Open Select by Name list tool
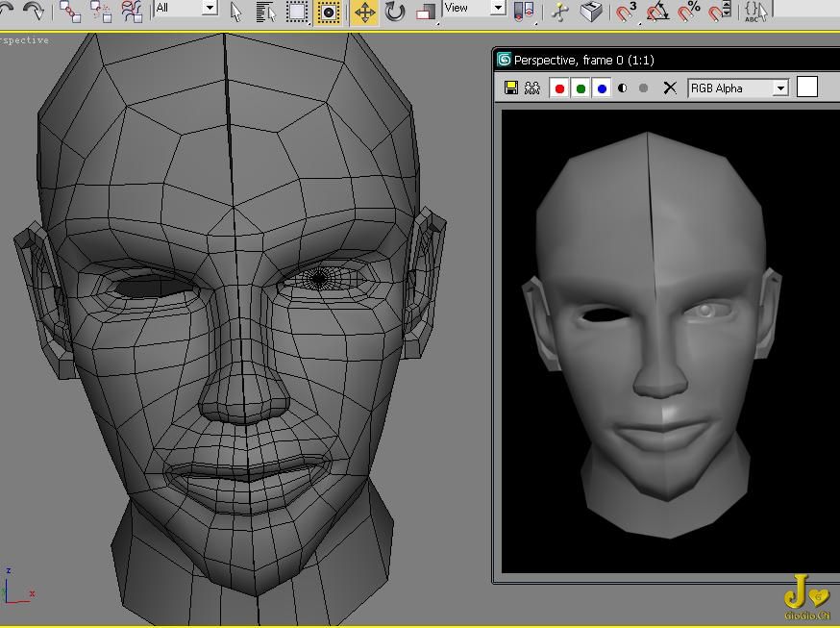Screen dimensions: 840x628 point(266,12)
